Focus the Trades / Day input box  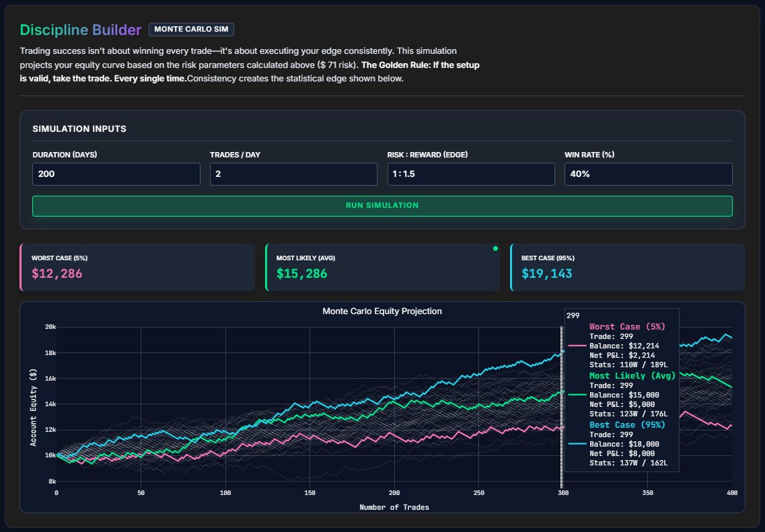(293, 174)
